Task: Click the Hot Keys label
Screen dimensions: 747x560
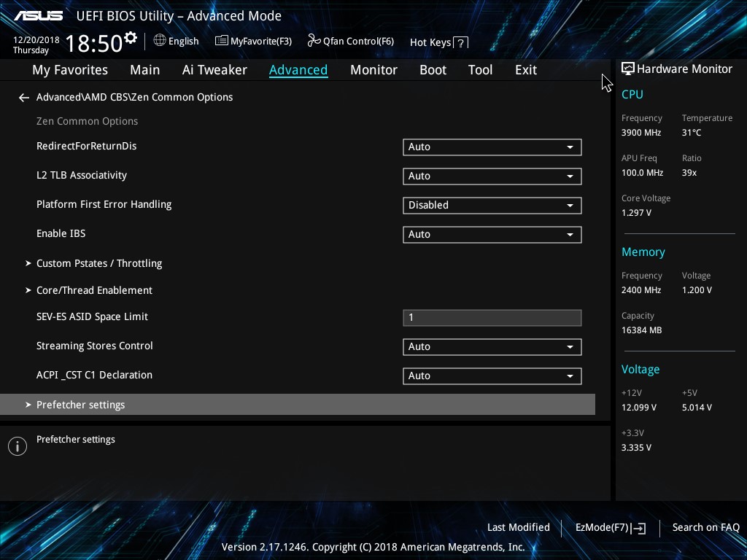Action: (430, 42)
